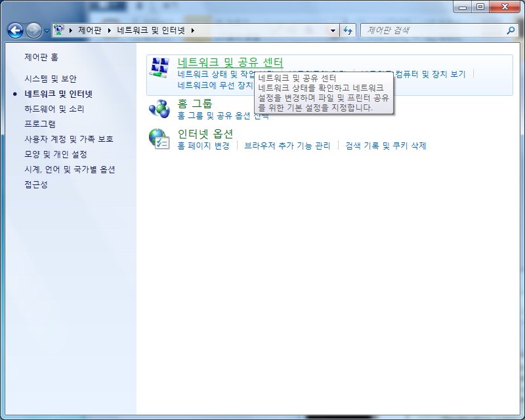Open 검색 기록 및 쿠키 삭제 link
The width and height of the screenshot is (525, 420).
(x=386, y=146)
